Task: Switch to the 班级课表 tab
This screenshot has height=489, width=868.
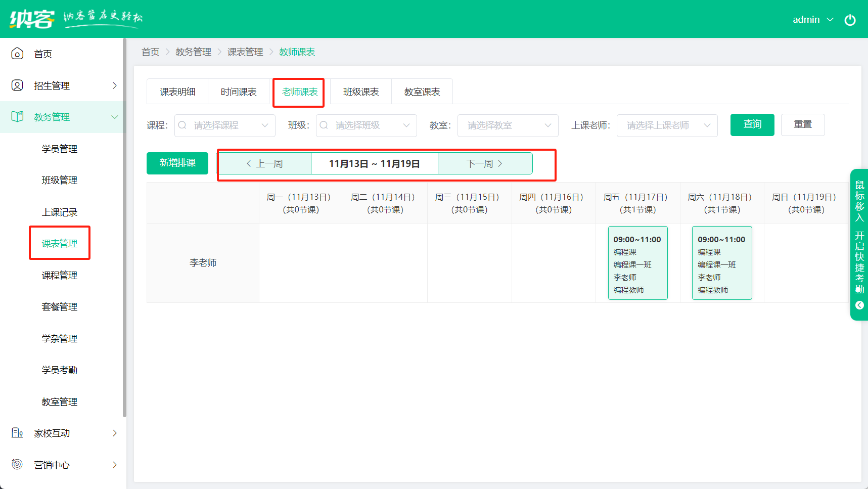Action: (x=361, y=92)
